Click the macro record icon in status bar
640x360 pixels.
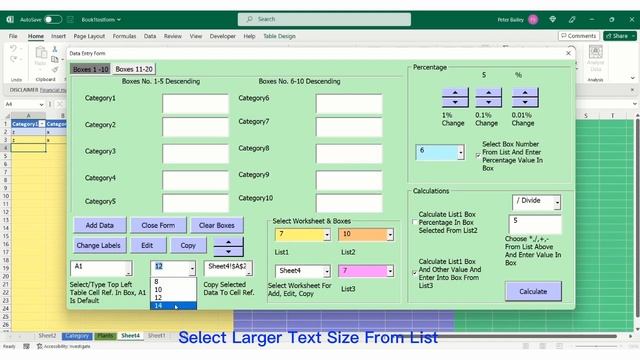(x=26, y=347)
